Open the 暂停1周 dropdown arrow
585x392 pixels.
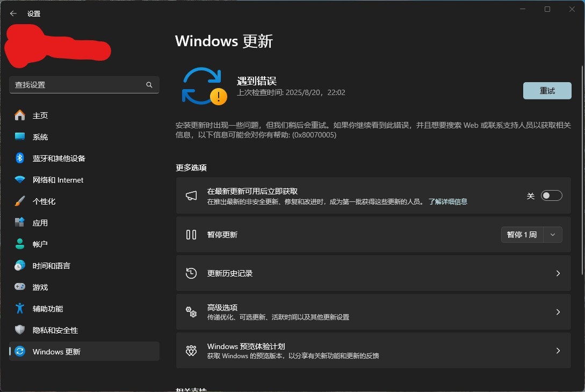(x=553, y=235)
